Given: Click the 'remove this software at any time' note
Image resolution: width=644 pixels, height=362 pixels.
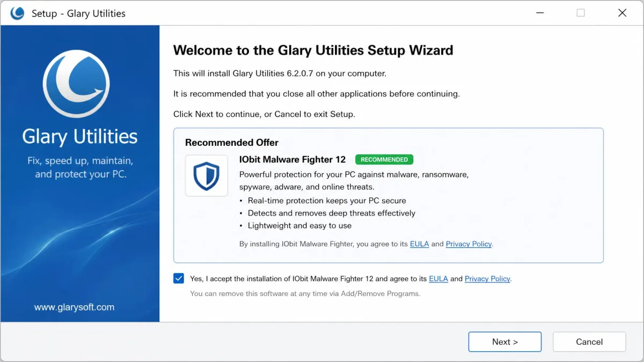Looking at the screenshot, I should 305,294.
